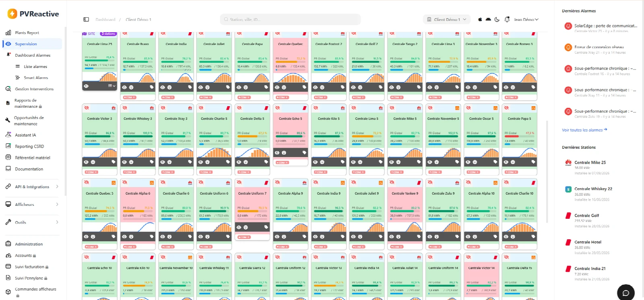This screenshot has height=300, width=644.
Task: Open the Client Démo 1 selector dropdown
Action: pos(446,19)
